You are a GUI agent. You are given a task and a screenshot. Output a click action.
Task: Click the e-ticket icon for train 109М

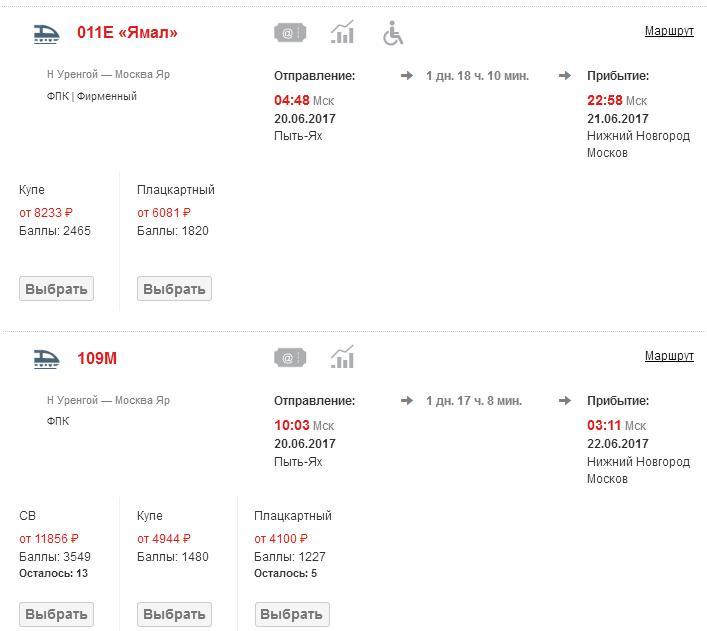[290, 357]
